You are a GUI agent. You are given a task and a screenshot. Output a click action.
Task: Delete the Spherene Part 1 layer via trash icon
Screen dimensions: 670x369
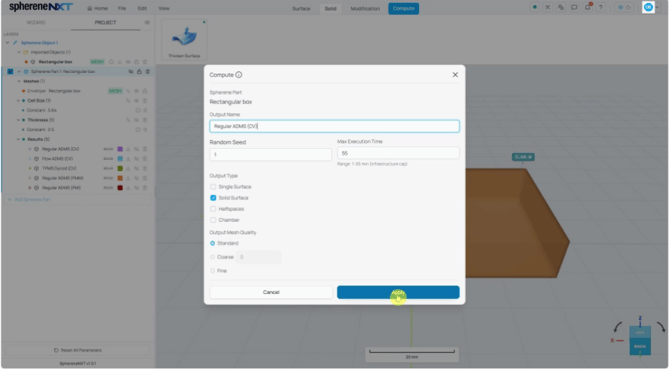click(x=148, y=72)
